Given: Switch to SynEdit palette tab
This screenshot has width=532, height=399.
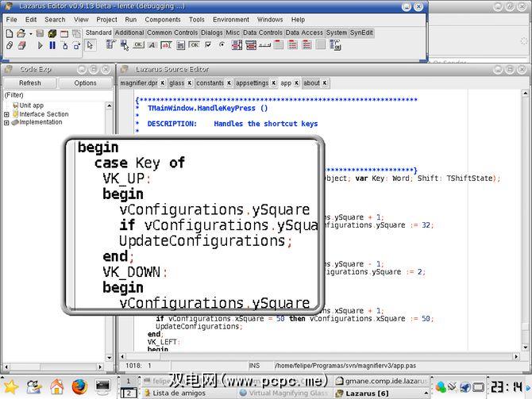Looking at the screenshot, I should pos(361,33).
